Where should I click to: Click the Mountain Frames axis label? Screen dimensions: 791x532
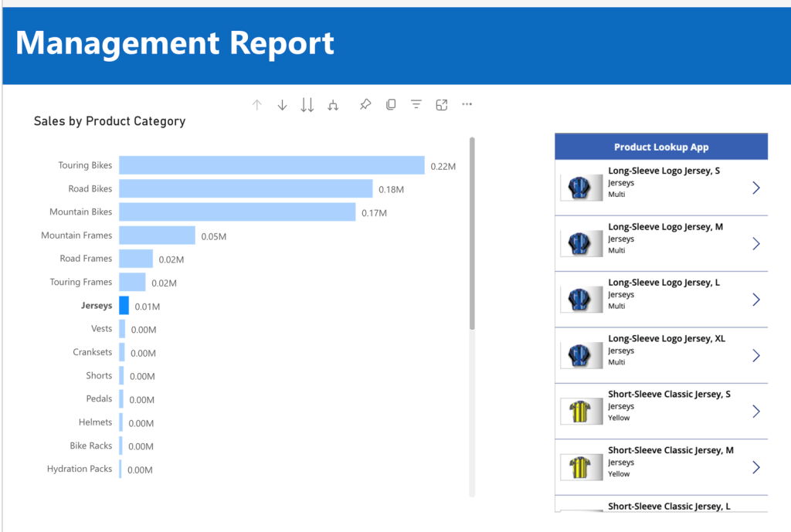(x=76, y=235)
